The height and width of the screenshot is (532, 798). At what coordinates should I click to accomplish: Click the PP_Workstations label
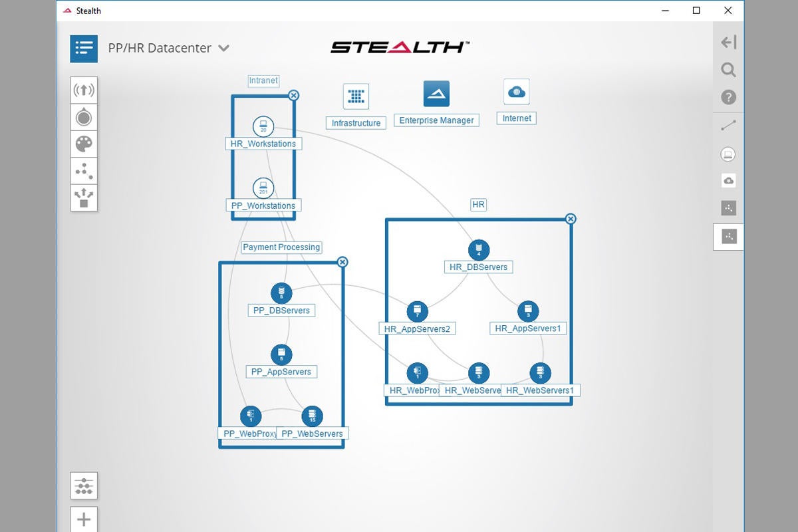[x=263, y=205]
